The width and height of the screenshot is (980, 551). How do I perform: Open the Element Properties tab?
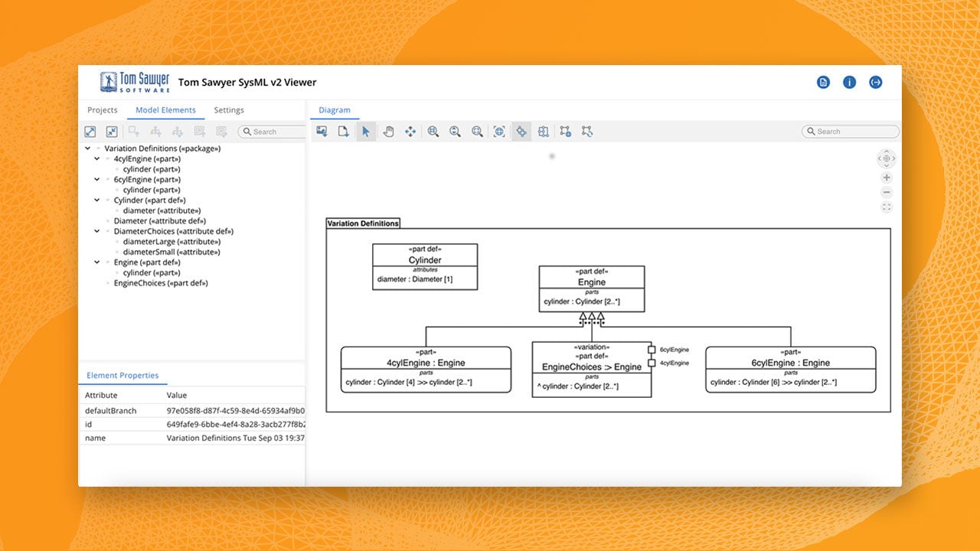pos(122,376)
